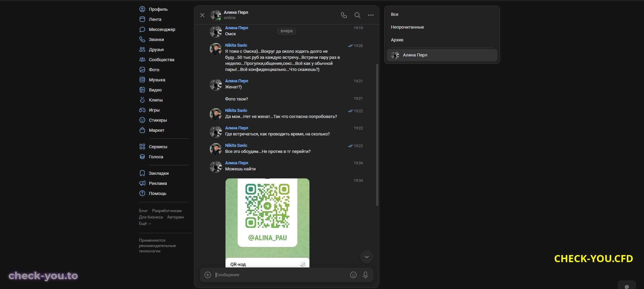The width and height of the screenshot is (644, 289).
Task: Open Алина Перл name in chat header
Action: coord(236,12)
